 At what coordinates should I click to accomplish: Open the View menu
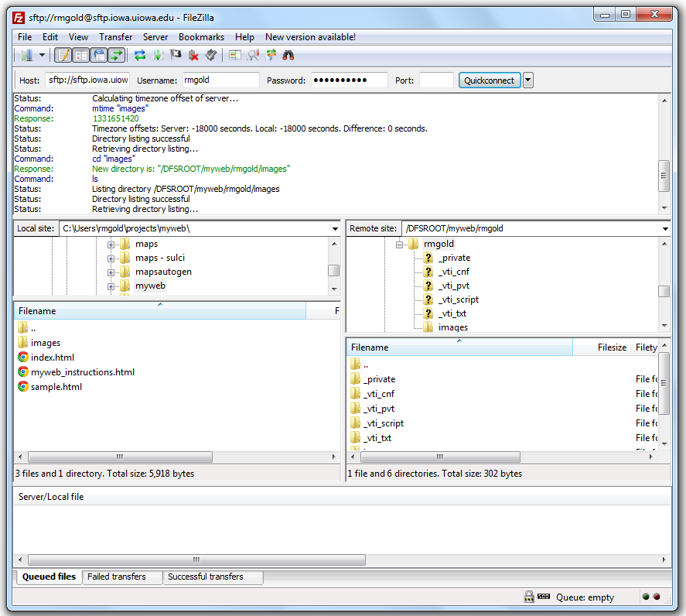point(78,37)
